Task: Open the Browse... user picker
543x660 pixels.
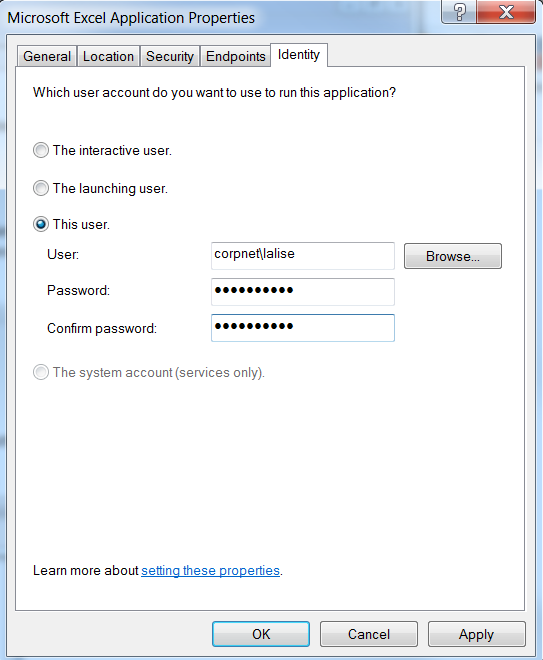Action: tap(452, 256)
